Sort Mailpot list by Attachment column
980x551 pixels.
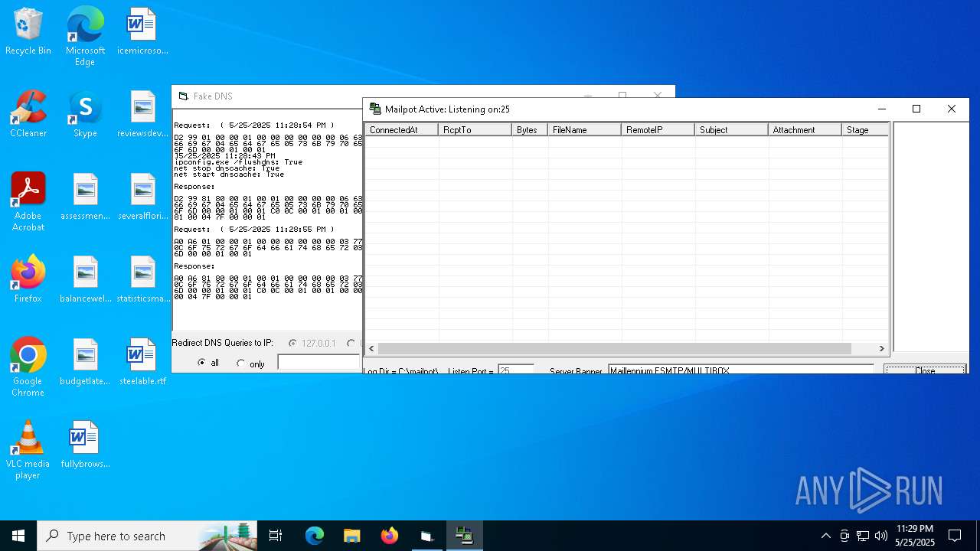805,130
